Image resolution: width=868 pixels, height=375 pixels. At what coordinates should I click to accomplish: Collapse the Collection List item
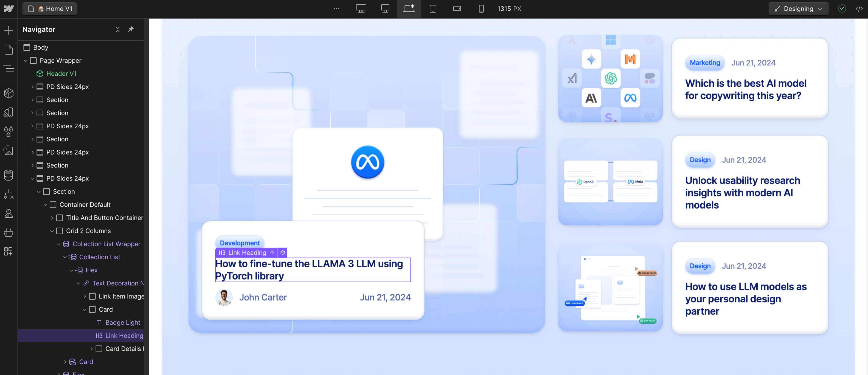(x=65, y=258)
